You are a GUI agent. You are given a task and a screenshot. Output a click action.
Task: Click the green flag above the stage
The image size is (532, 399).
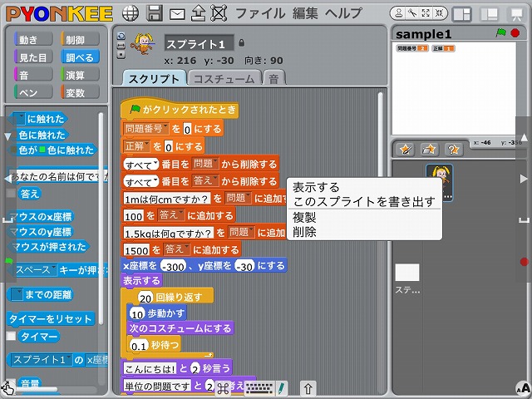[x=500, y=33]
